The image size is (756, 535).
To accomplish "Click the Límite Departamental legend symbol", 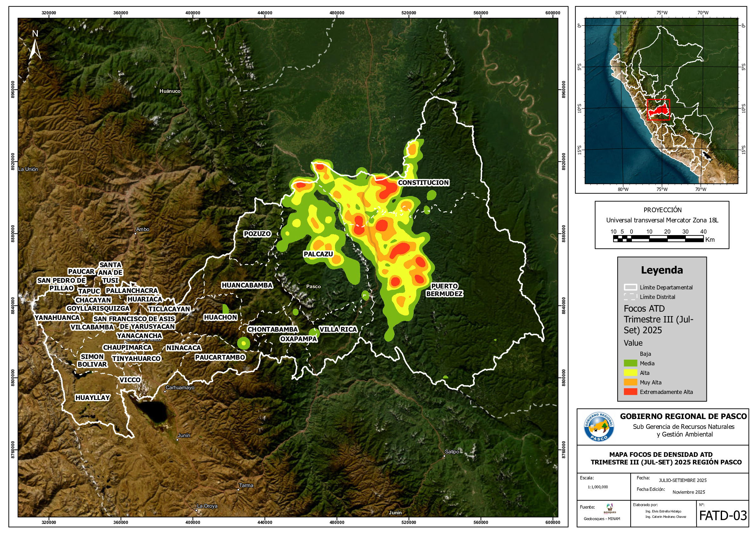I will coord(630,287).
